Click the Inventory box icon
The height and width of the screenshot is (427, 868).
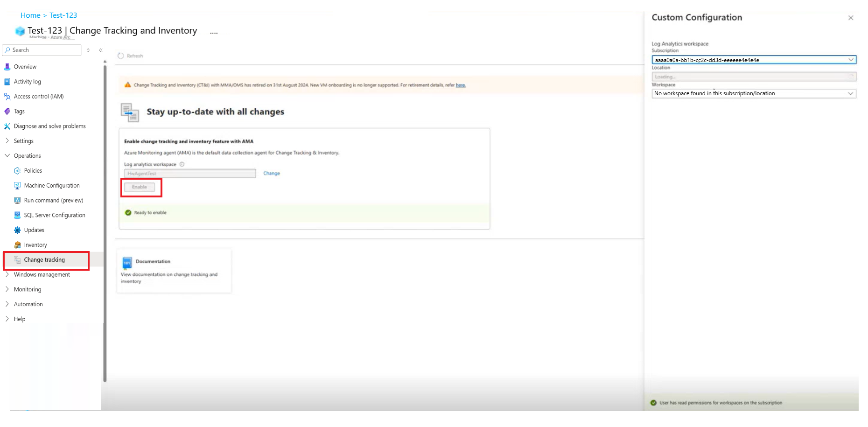(x=17, y=245)
